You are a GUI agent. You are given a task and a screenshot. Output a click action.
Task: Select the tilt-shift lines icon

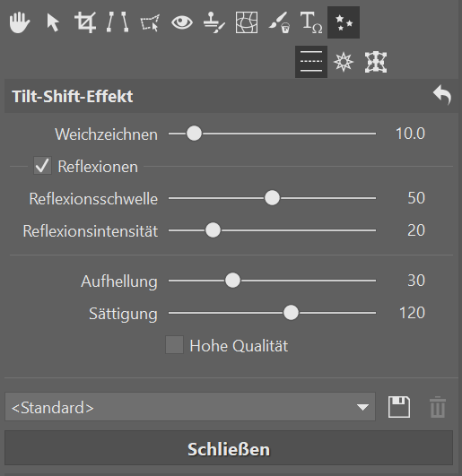pyautogui.click(x=311, y=62)
